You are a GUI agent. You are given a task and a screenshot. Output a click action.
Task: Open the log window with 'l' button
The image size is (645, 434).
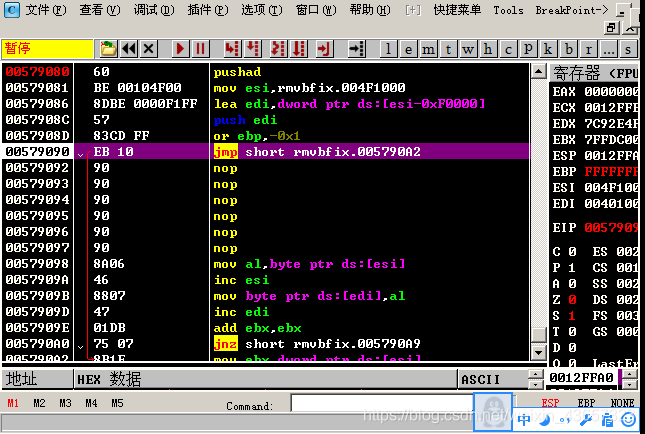387,49
